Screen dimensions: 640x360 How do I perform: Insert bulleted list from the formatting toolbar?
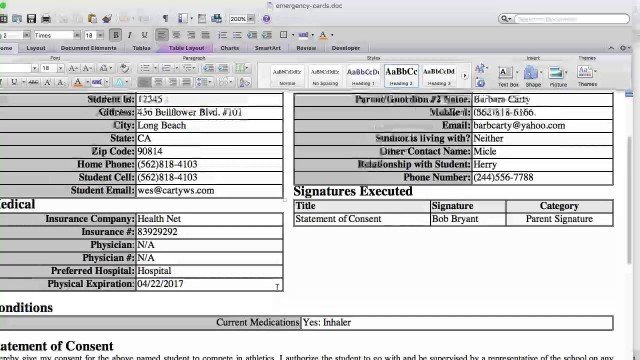click(237, 35)
